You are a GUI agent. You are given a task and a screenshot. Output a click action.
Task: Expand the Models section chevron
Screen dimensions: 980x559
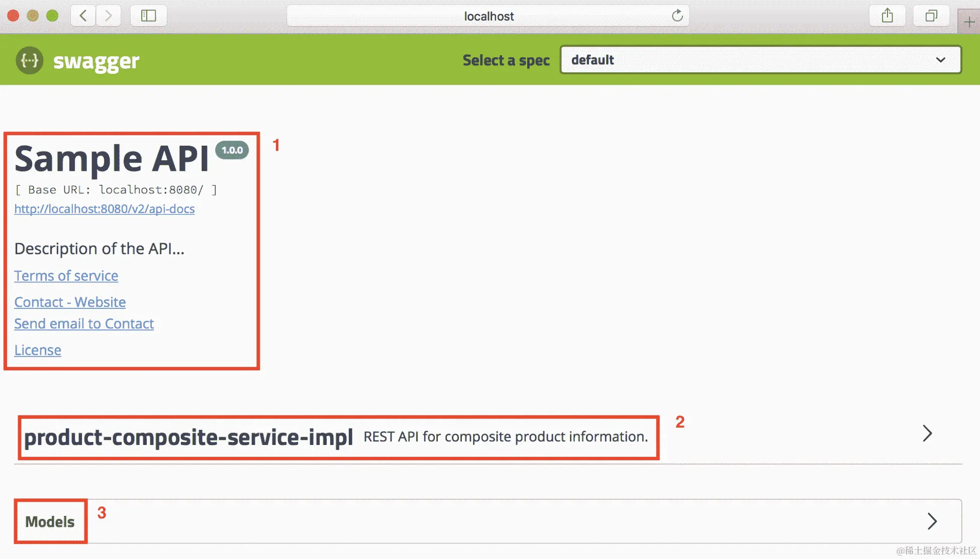tap(932, 521)
